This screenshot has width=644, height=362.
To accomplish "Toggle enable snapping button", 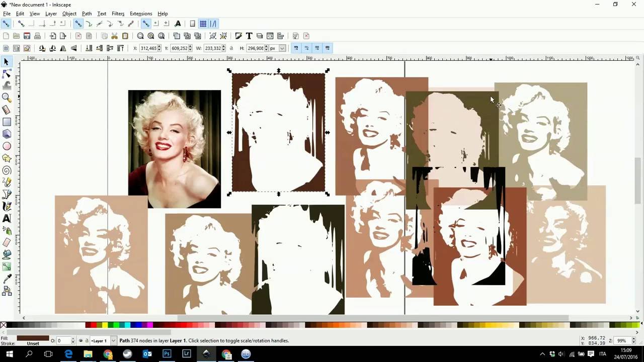I will click(x=6, y=24).
